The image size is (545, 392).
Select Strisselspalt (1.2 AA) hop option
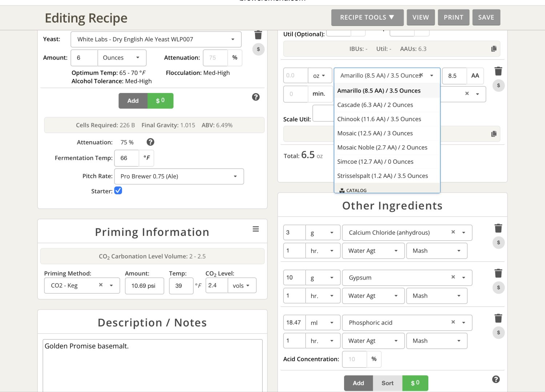point(387,176)
